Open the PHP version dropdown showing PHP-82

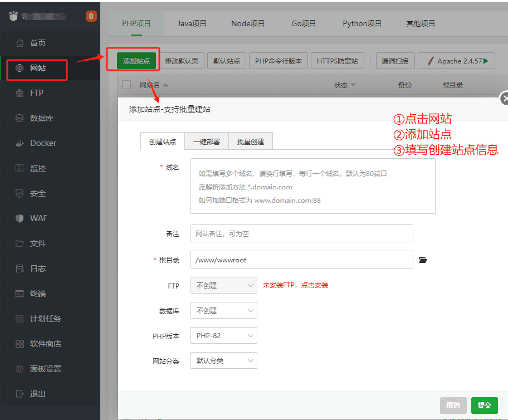223,335
